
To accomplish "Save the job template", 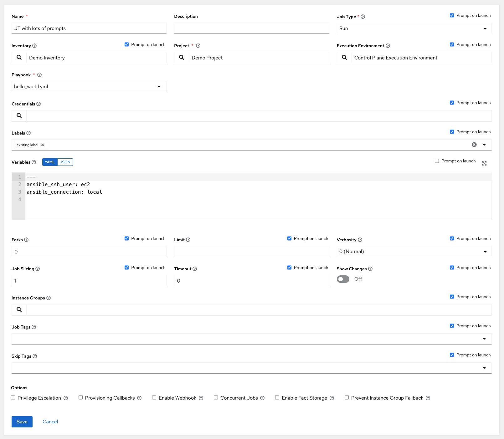I will tap(22, 421).
